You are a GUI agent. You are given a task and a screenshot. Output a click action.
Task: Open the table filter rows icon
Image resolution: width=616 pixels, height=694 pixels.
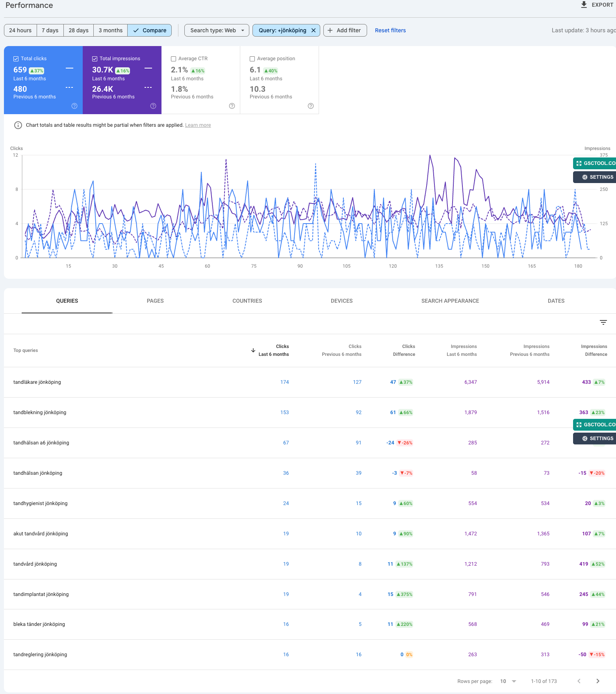pyautogui.click(x=603, y=322)
